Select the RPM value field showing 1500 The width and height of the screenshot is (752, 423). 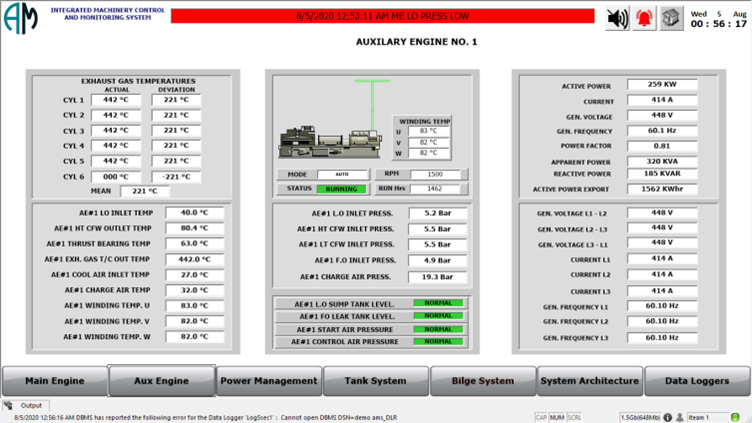pyautogui.click(x=435, y=174)
